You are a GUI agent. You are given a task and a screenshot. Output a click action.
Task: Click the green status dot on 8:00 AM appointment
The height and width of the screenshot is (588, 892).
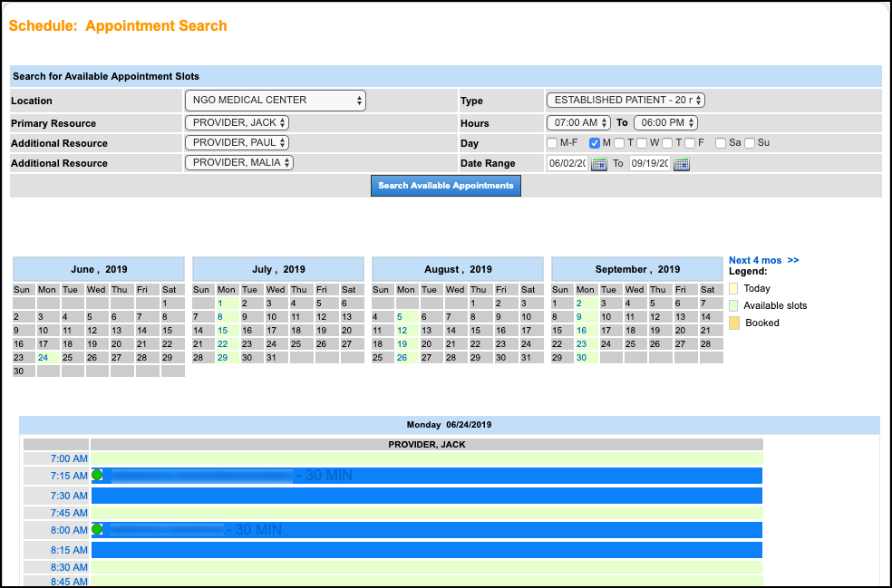click(97, 529)
